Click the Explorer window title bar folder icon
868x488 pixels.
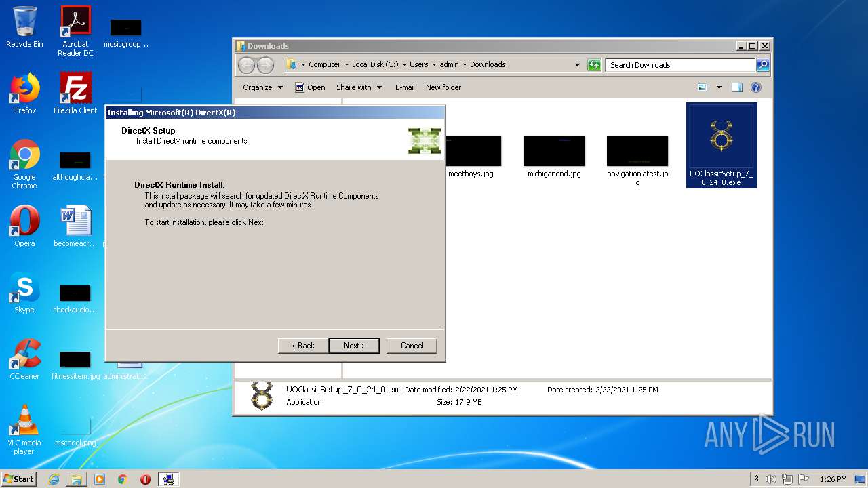[241, 46]
